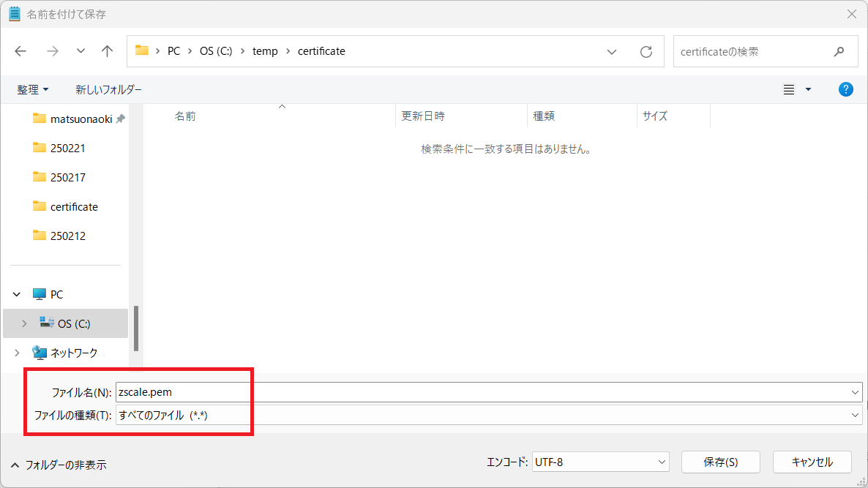
Task: Click the 名前 column sort header
Action: tap(185, 116)
